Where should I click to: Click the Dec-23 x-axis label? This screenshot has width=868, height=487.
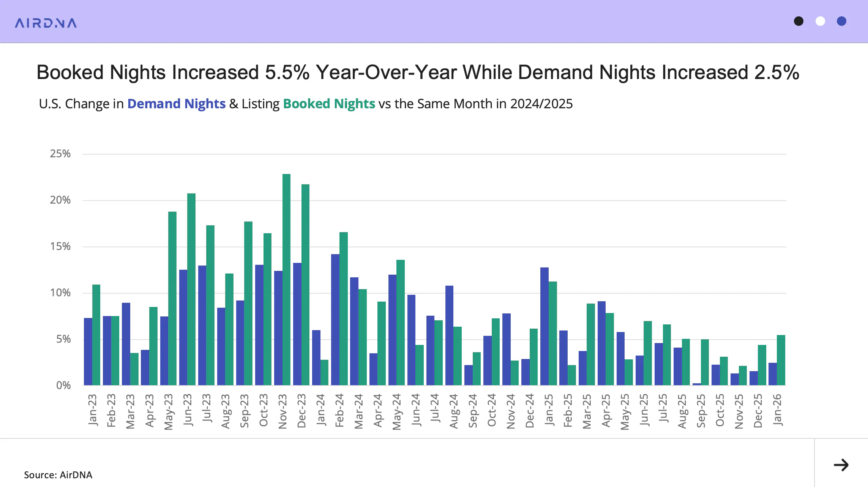(x=301, y=411)
